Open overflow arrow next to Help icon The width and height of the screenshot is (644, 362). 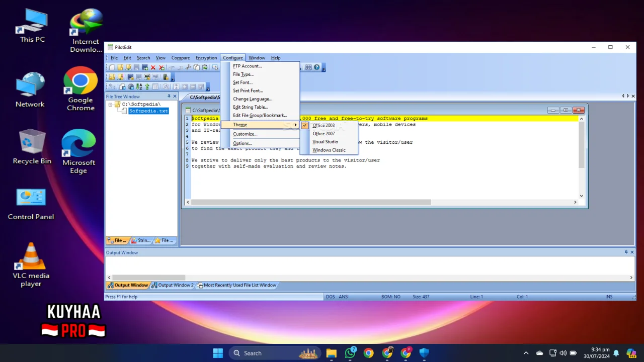[x=324, y=68]
